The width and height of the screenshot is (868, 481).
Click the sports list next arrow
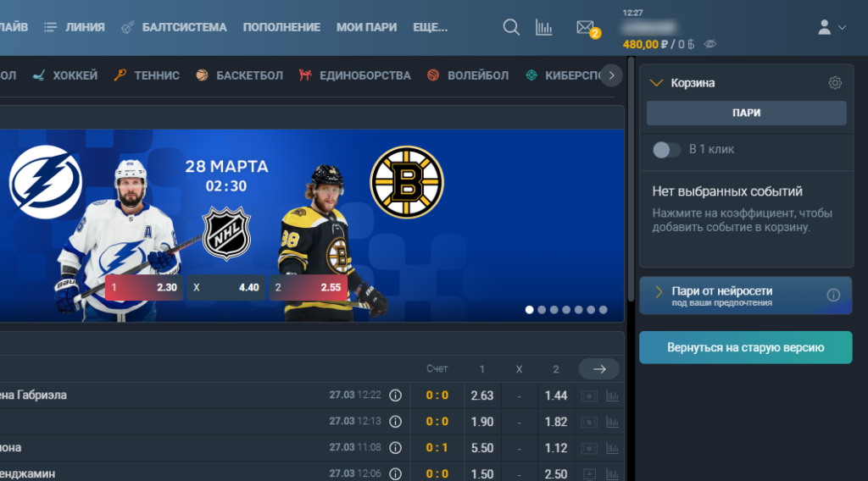tap(612, 75)
